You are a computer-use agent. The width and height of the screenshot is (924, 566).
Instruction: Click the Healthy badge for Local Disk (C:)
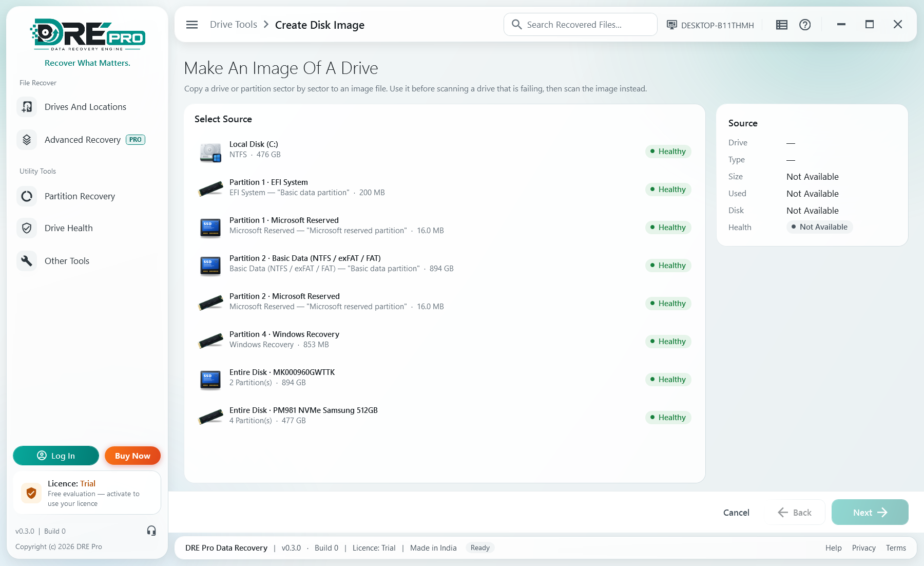point(668,152)
